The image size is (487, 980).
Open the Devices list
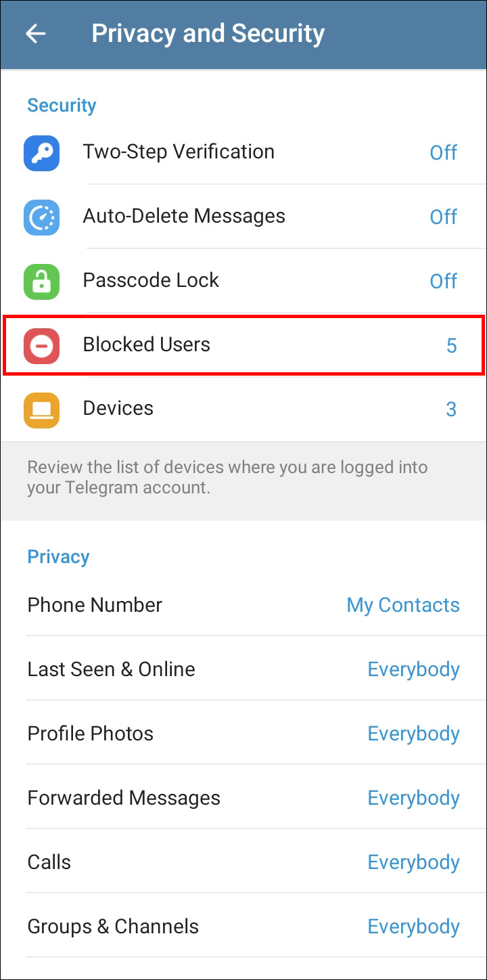coord(118,408)
